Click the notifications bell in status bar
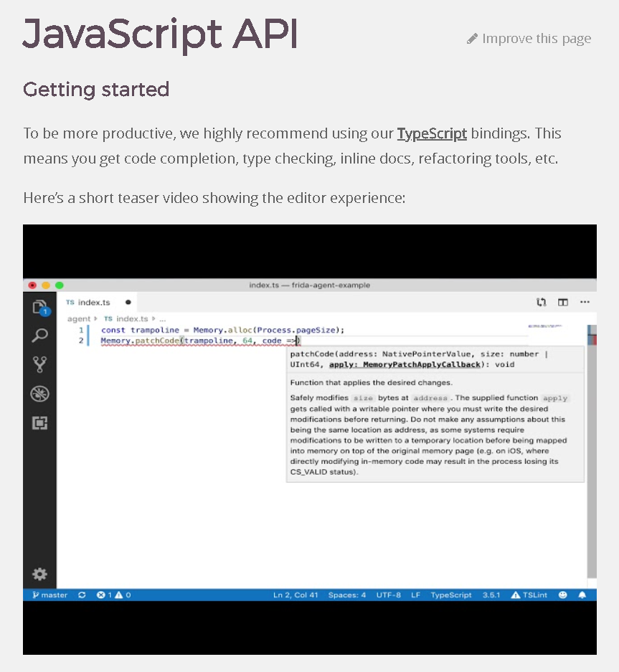The height and width of the screenshot is (672, 619). (582, 595)
